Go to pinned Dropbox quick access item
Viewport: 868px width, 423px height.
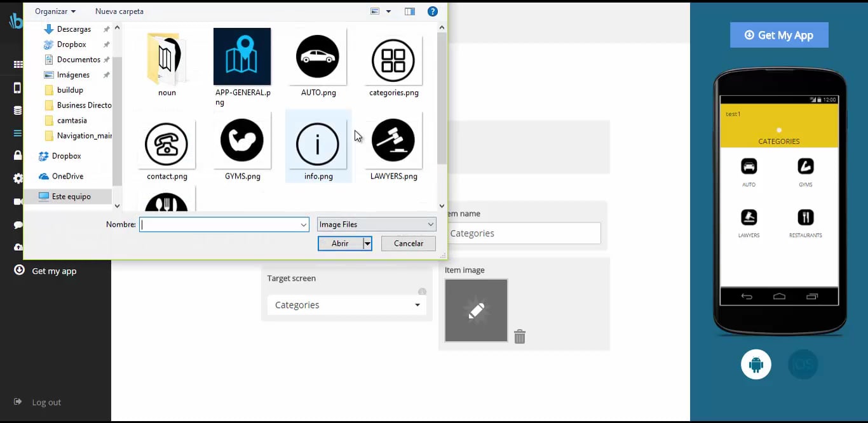point(71,44)
